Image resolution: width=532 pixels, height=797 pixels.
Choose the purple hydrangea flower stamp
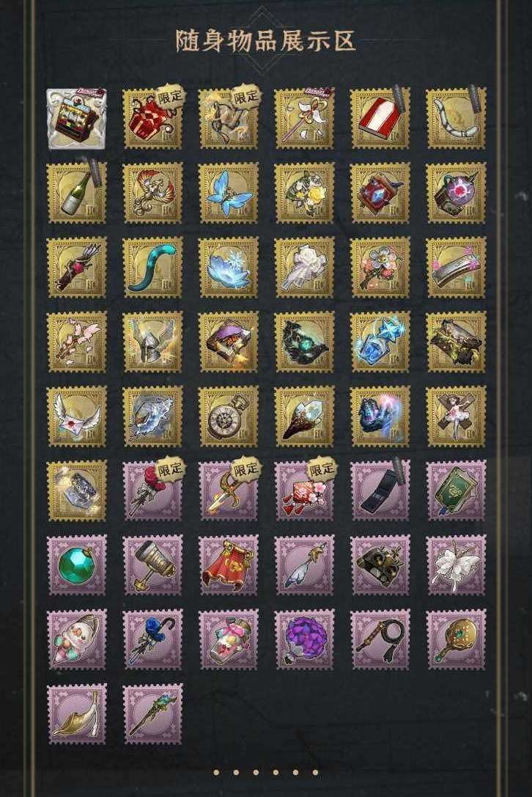[x=305, y=639]
